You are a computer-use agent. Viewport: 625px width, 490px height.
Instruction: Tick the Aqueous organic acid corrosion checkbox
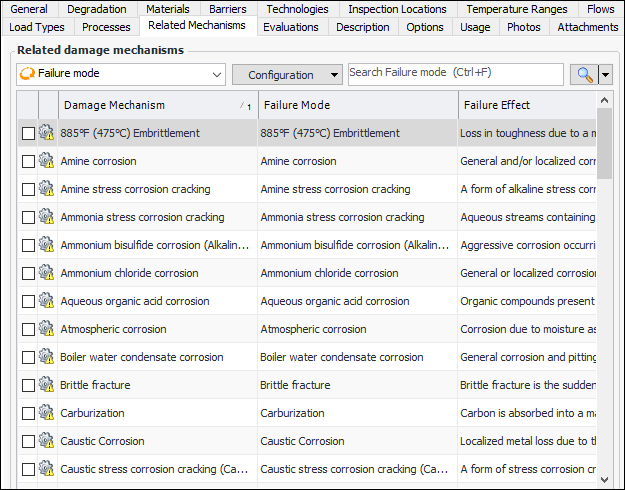tap(28, 301)
